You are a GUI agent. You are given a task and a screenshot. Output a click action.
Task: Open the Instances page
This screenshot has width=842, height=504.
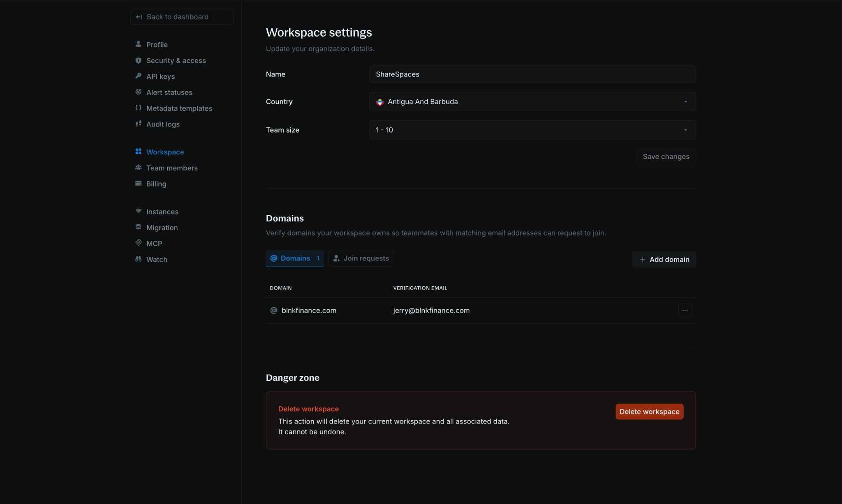point(162,212)
